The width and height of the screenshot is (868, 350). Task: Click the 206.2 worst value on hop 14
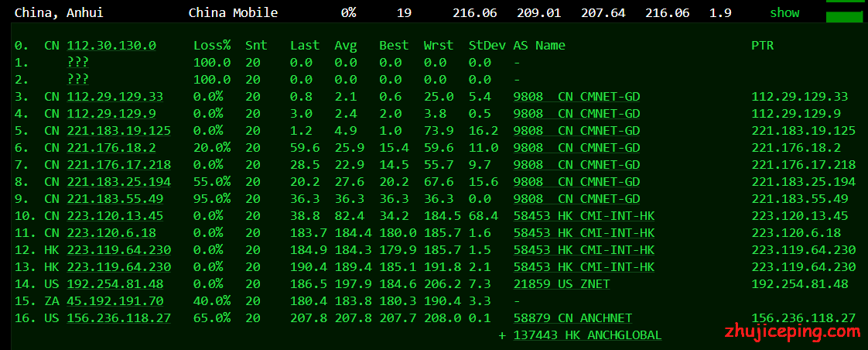point(443,284)
